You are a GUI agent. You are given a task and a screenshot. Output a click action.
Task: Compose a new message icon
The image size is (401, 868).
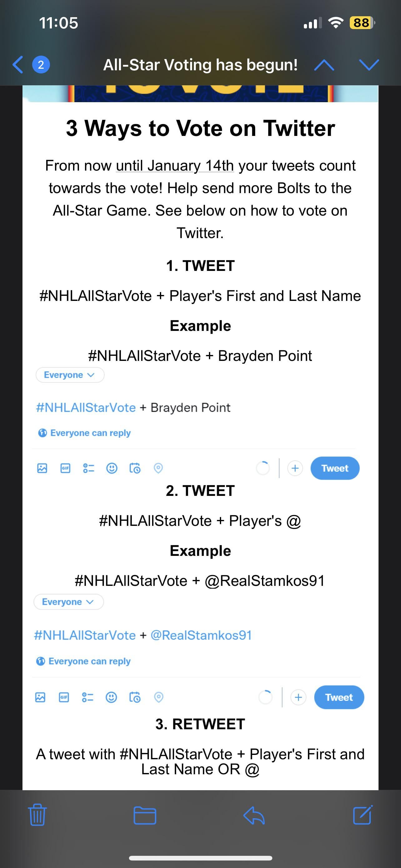coord(363,816)
